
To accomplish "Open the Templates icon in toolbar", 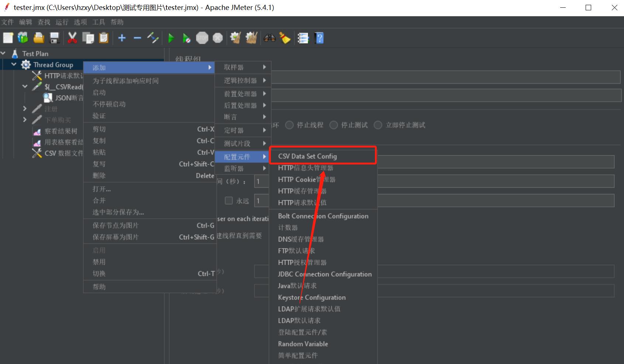I will coord(23,38).
